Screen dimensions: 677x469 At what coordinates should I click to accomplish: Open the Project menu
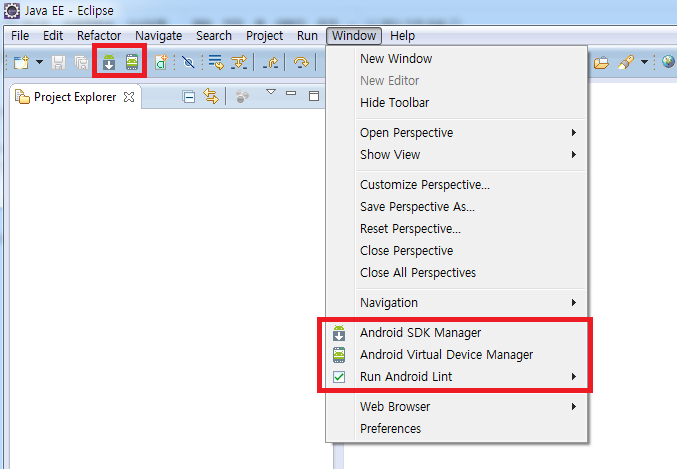(264, 36)
